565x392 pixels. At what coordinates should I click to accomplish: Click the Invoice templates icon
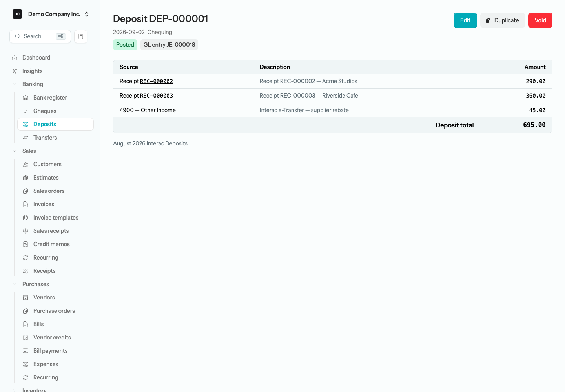(26, 218)
